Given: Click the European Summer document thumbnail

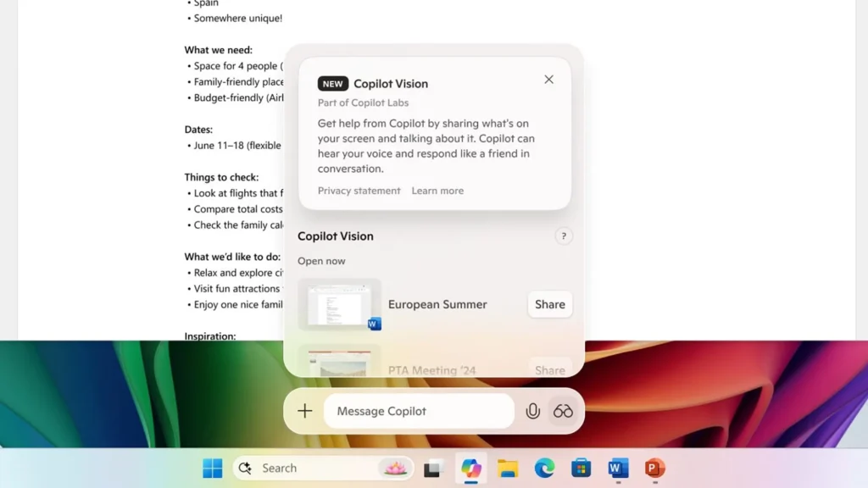Looking at the screenshot, I should click(339, 305).
